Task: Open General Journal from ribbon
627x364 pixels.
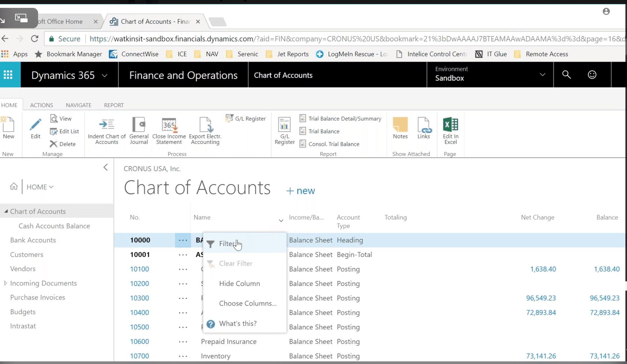Action: [x=139, y=131]
